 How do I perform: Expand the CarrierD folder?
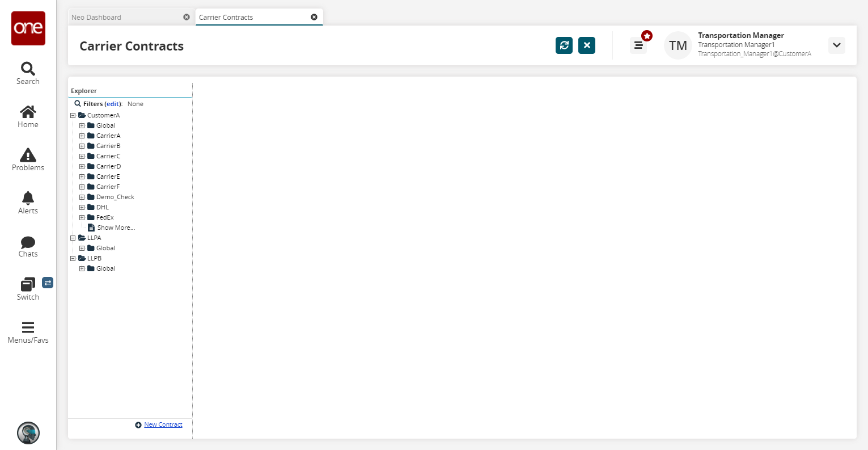pos(82,166)
